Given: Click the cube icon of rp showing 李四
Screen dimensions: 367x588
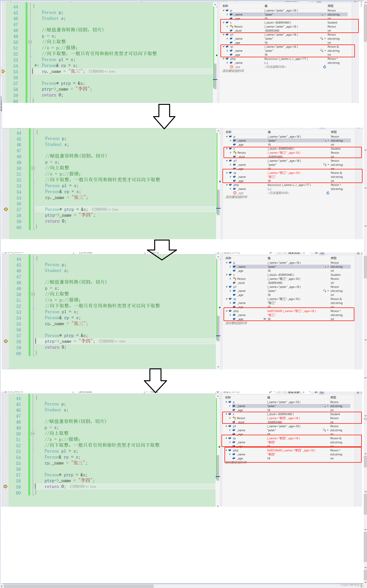Looking at the screenshot, I should coord(230,438).
